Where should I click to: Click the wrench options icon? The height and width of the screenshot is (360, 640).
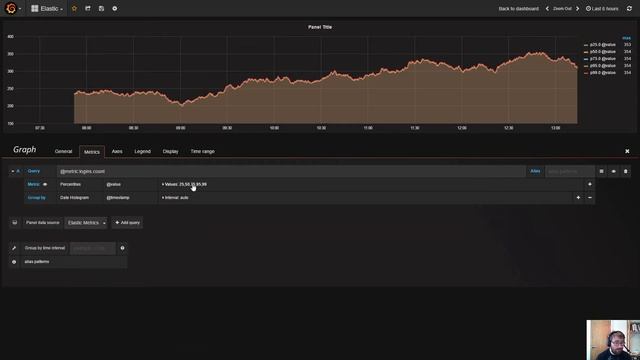14,248
